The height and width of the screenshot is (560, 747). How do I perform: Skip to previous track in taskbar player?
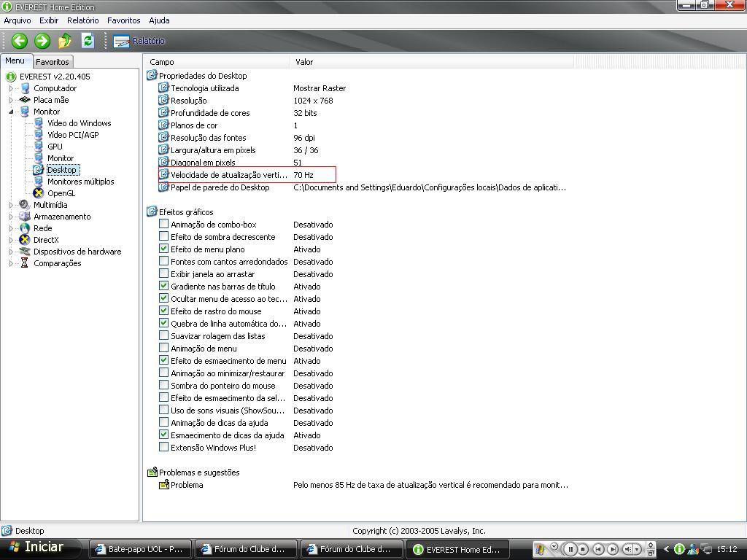pyautogui.click(x=598, y=550)
